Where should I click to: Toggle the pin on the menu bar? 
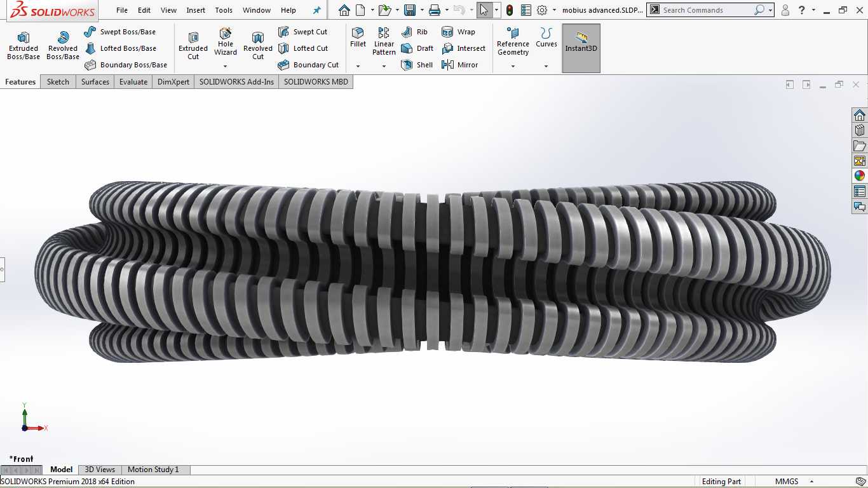(317, 10)
